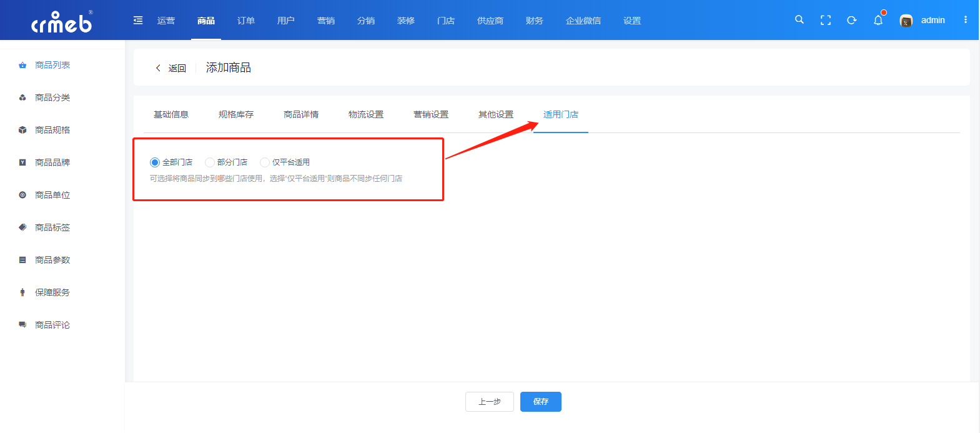Click the 商品标签 sidebar icon
This screenshot has height=433, width=980.
pos(22,227)
